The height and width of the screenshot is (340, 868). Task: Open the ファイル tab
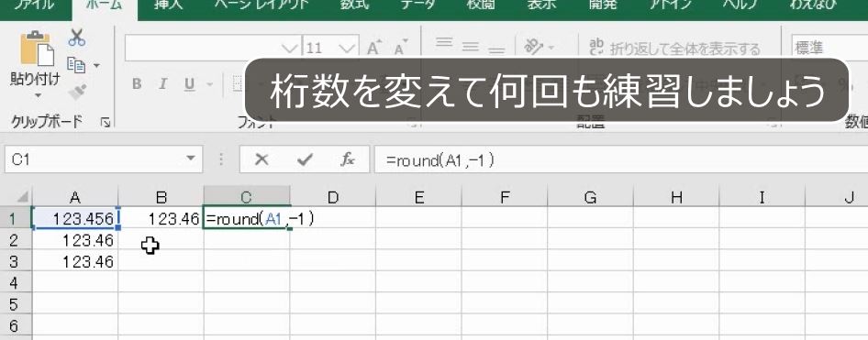click(x=34, y=5)
